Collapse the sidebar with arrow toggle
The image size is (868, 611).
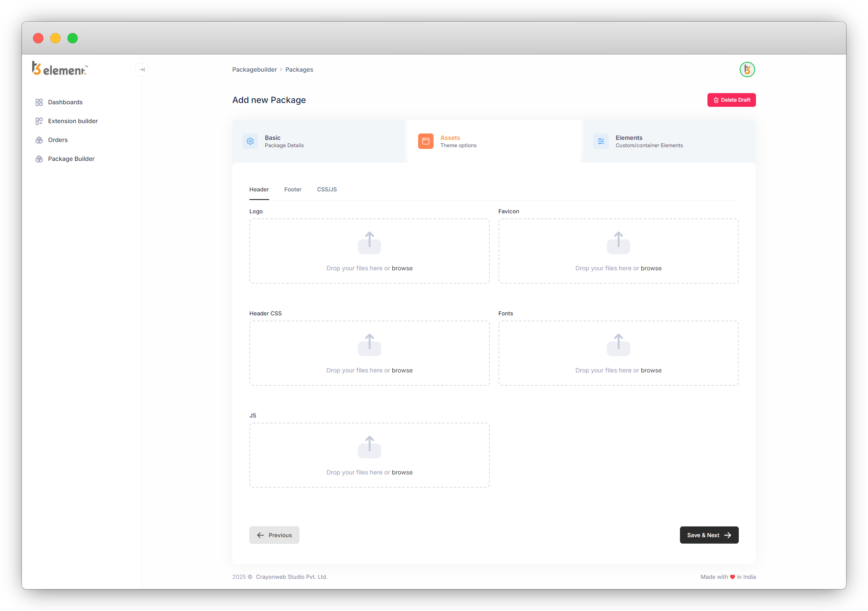pos(142,70)
